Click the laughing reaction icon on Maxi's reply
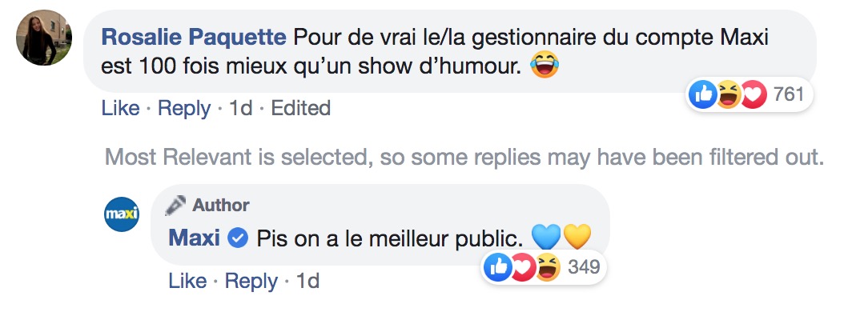 tap(548, 268)
